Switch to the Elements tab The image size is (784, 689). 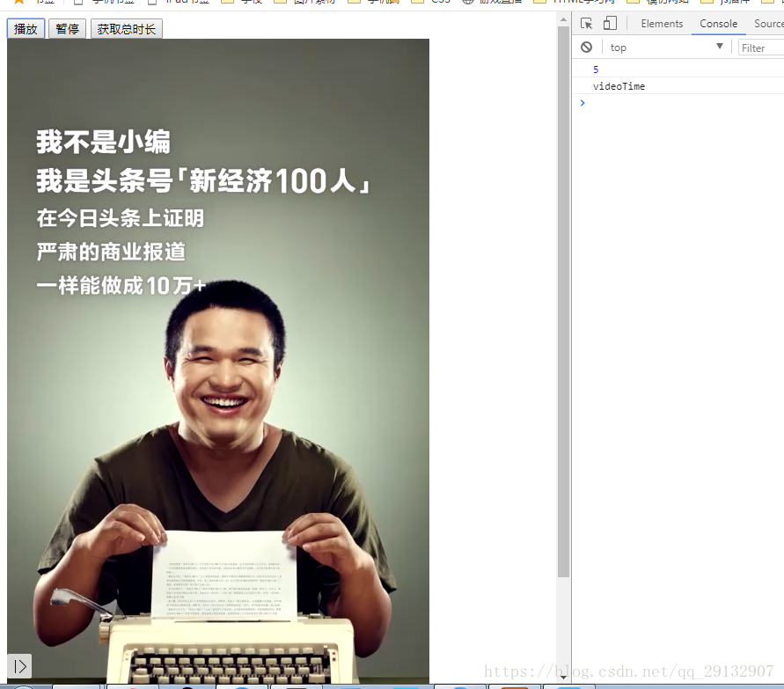coord(662,24)
